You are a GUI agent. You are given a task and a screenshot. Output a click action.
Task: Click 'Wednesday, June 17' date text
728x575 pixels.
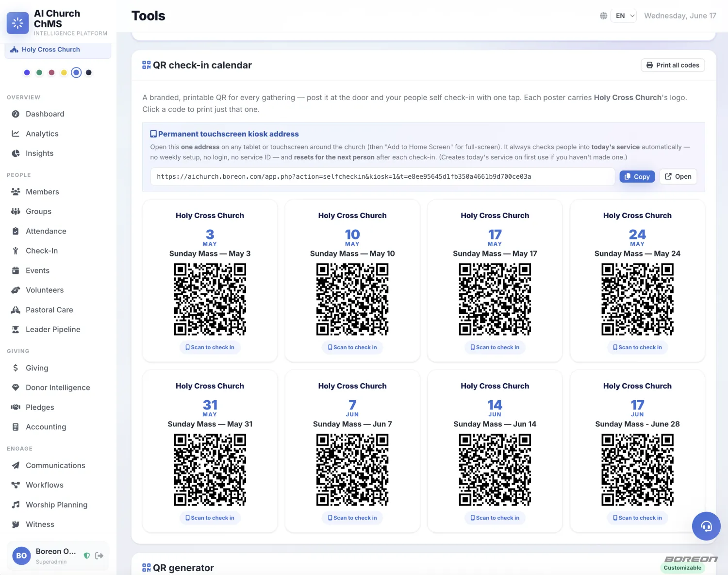(680, 16)
